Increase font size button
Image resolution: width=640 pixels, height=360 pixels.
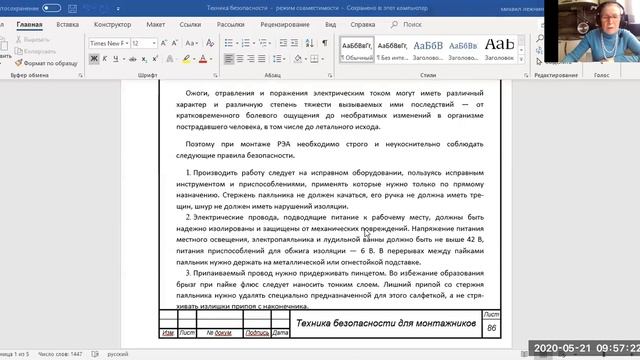point(164,43)
